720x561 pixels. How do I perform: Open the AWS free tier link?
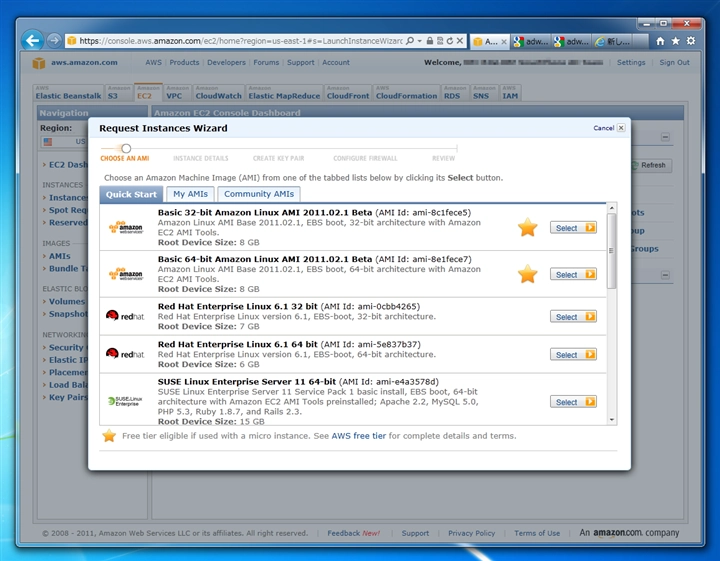click(x=359, y=436)
